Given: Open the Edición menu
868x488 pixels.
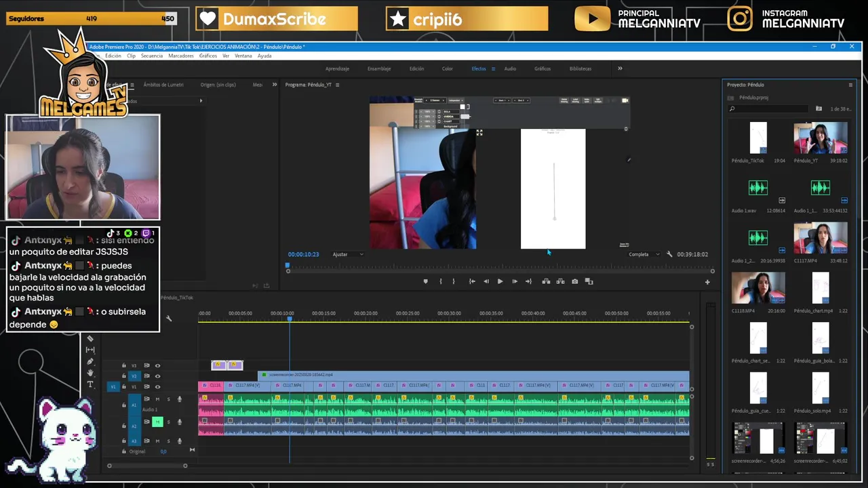Looking at the screenshot, I should click(x=113, y=56).
